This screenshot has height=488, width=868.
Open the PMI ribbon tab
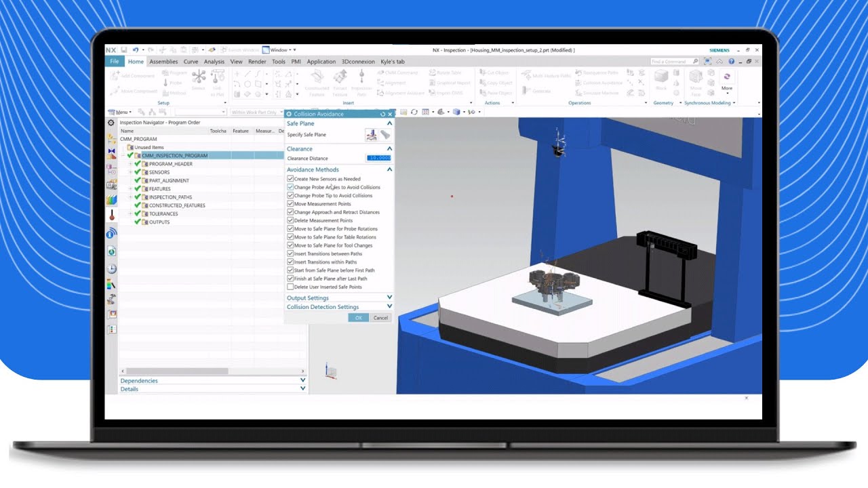[296, 62]
